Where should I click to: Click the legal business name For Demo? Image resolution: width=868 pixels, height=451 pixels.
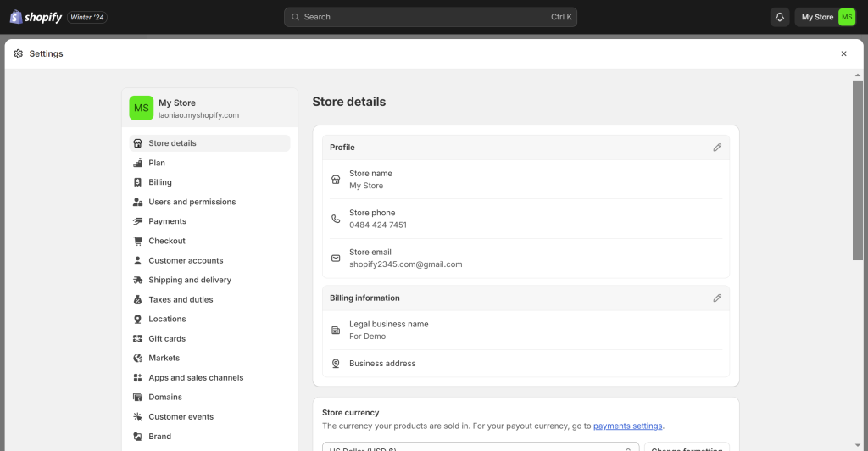368,337
